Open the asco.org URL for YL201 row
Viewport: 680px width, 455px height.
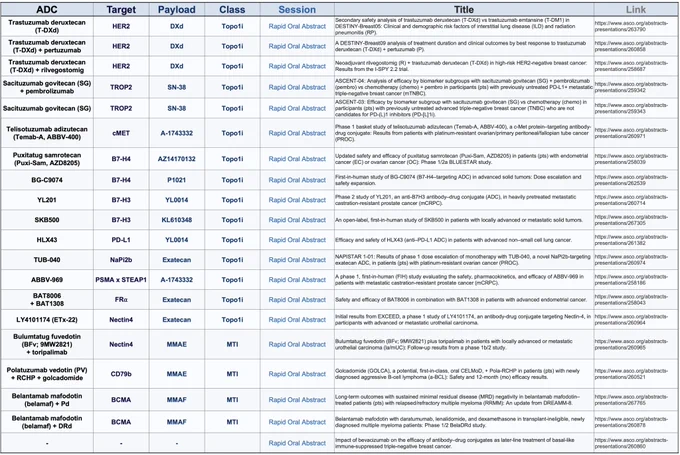(x=631, y=200)
